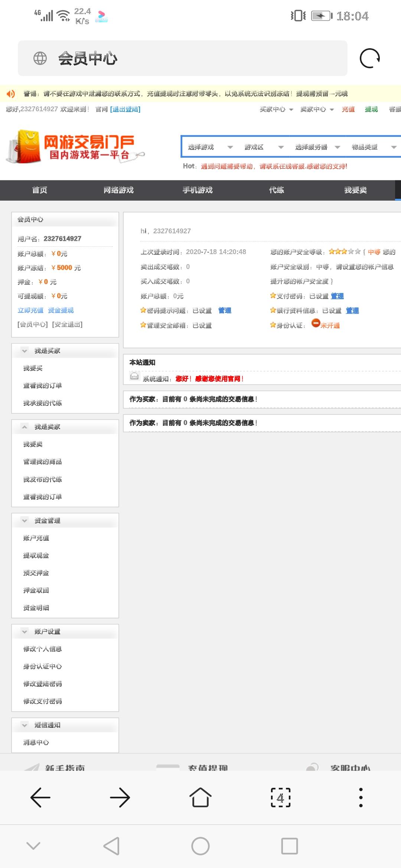This screenshot has height=868, width=401.
Task: Open 押金取回 link
Action: coord(36,590)
